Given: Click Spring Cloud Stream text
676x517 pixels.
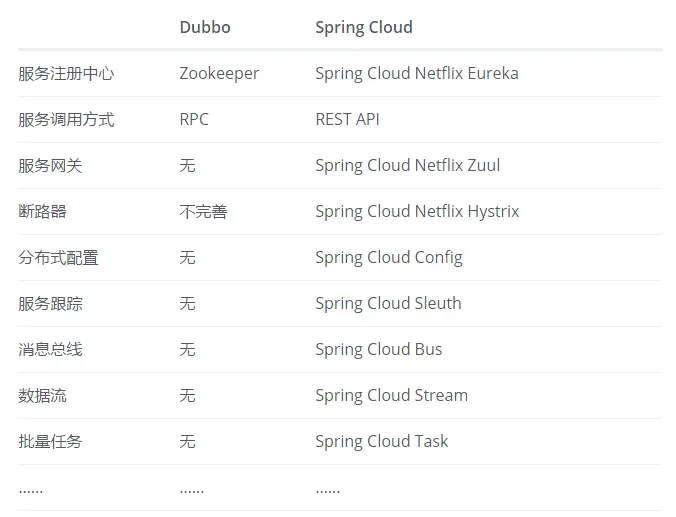Looking at the screenshot, I should [x=391, y=396].
